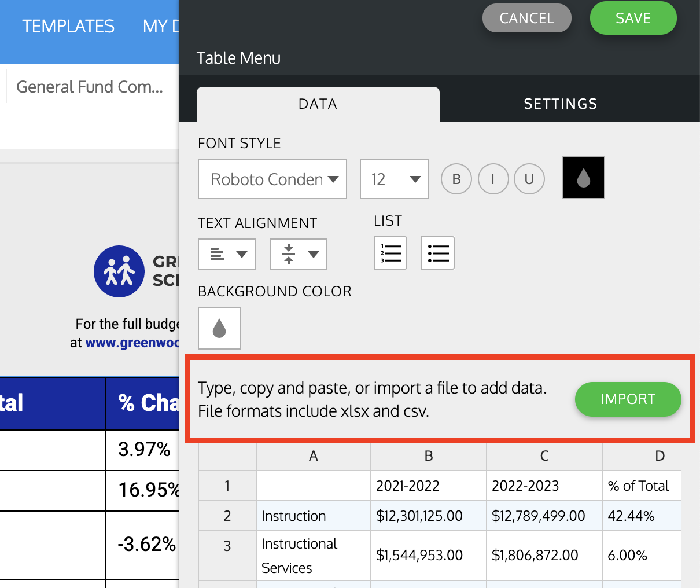Click the $1,806,872.00 cell
This screenshot has width=700, height=588.
coord(544,556)
